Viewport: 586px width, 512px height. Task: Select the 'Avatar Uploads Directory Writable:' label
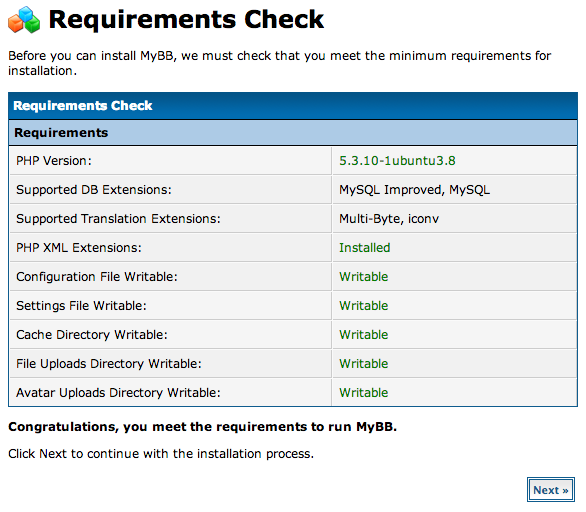tap(118, 393)
